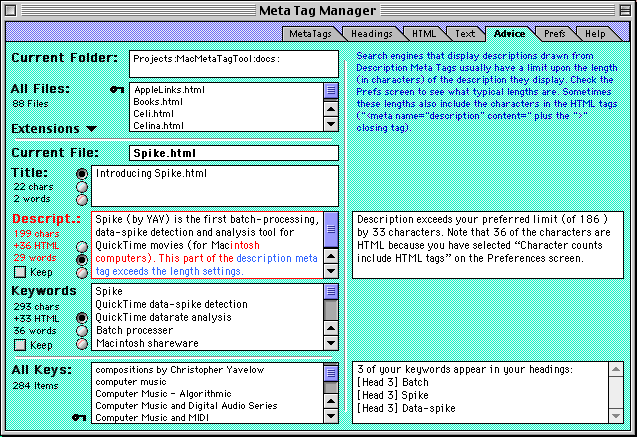Click the '284 Items' count text
This screenshot has width=637, height=437.
click(x=36, y=385)
